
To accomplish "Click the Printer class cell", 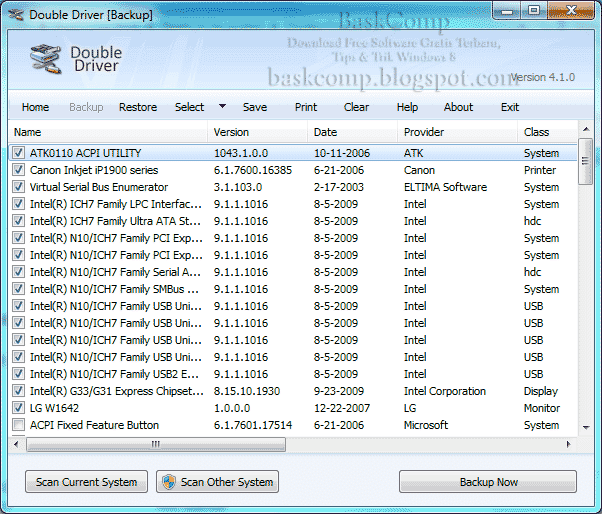I will coord(540,170).
